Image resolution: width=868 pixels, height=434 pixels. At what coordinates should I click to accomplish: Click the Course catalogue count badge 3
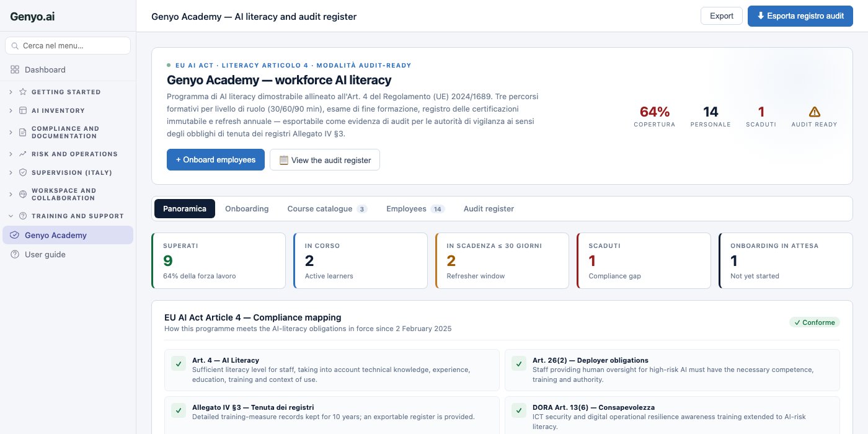point(362,210)
